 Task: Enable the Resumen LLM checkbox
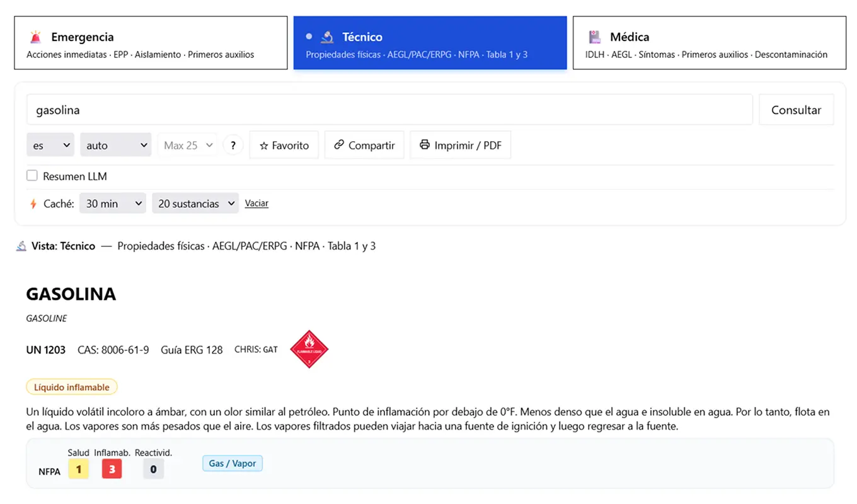[x=32, y=176]
